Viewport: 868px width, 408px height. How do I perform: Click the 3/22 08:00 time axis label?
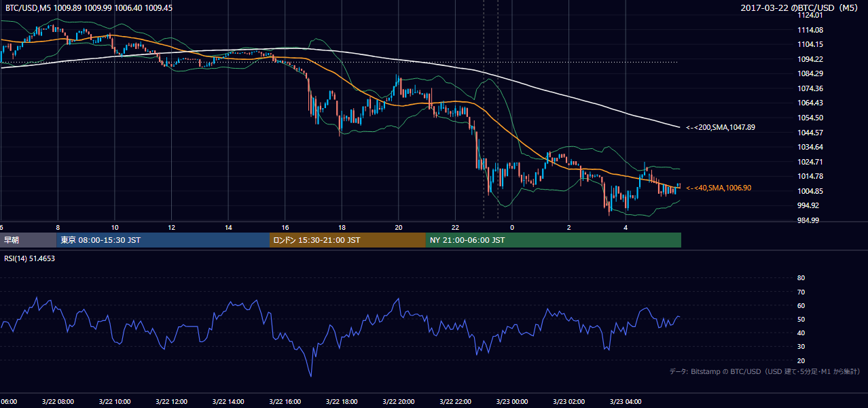[x=57, y=402]
